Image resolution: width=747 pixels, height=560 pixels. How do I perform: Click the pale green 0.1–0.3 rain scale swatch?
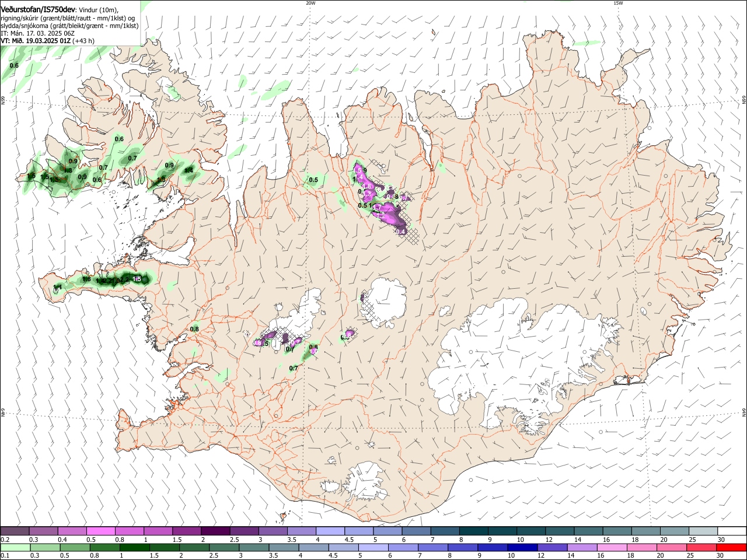pos(15,547)
